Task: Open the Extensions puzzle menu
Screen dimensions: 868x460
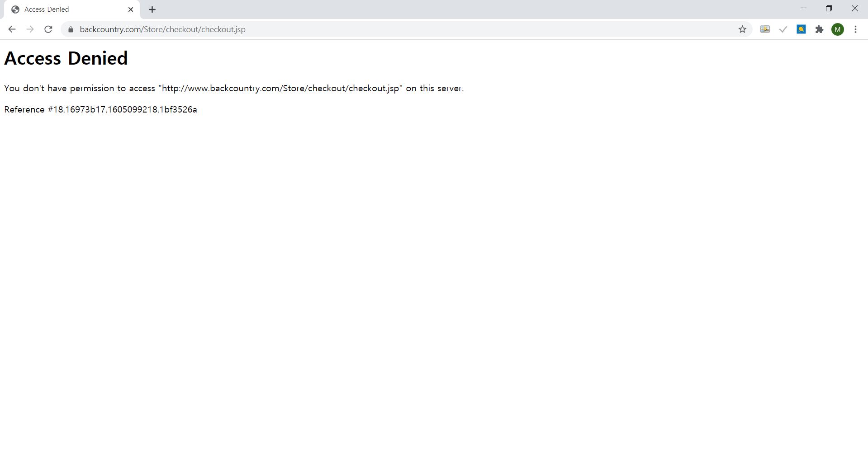Action: [x=819, y=29]
